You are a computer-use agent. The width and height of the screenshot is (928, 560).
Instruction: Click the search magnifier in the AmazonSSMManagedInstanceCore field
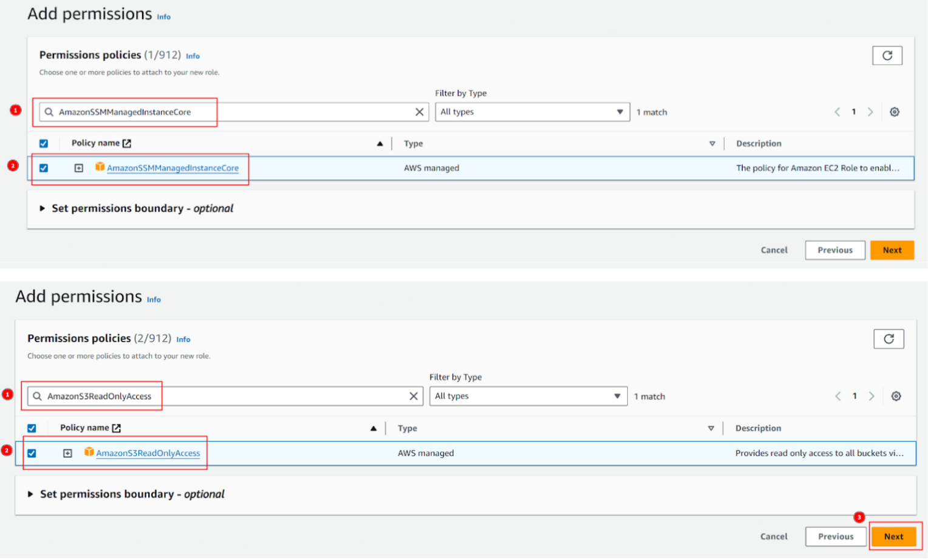(x=49, y=112)
